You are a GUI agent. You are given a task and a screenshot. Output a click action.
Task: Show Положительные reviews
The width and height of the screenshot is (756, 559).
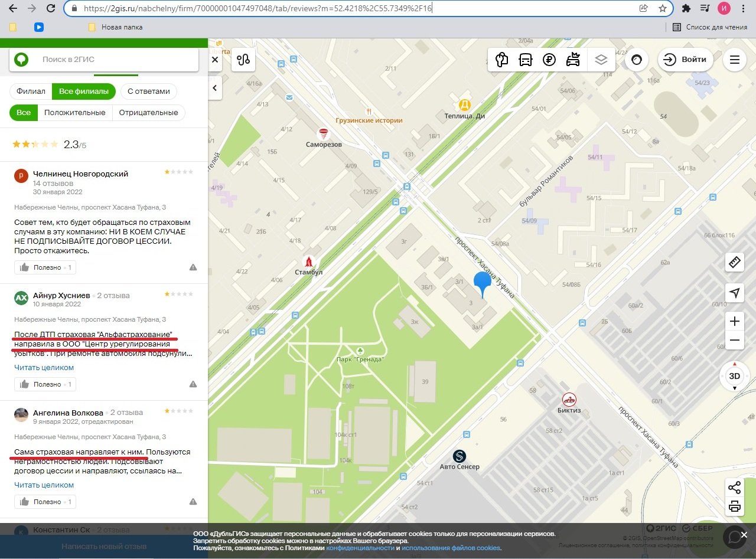[x=75, y=113]
